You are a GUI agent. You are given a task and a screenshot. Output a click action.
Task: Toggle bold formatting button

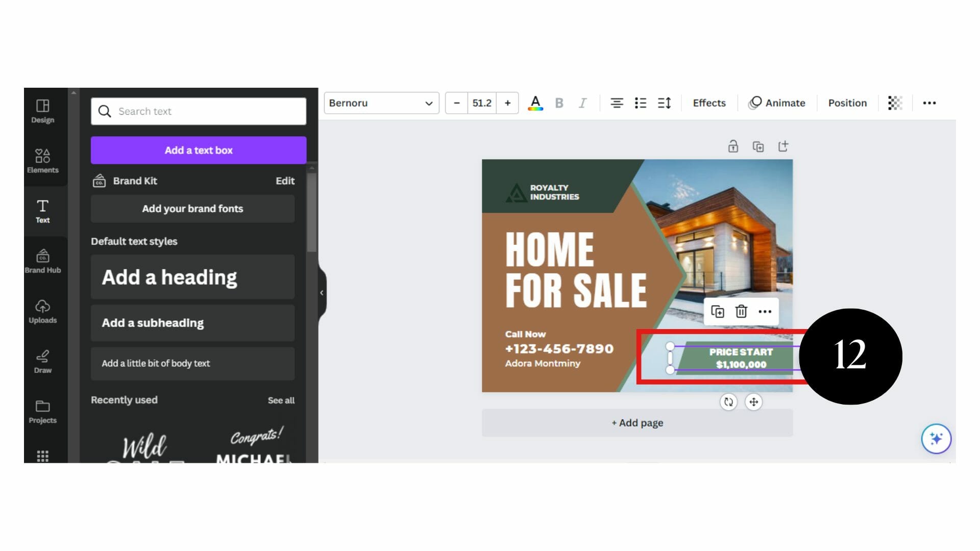(559, 103)
